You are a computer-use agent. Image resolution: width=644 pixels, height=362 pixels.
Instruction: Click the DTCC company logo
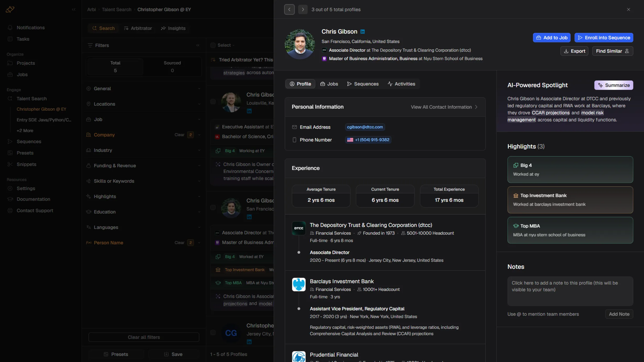pyautogui.click(x=299, y=228)
